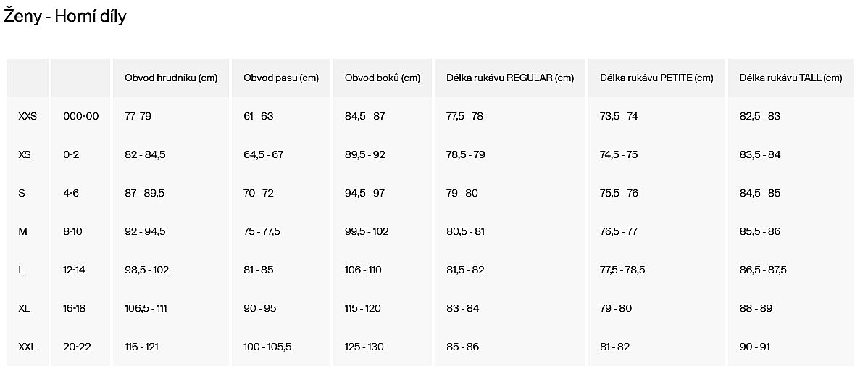Select the Obvod boků (cm) column header

[383, 78]
